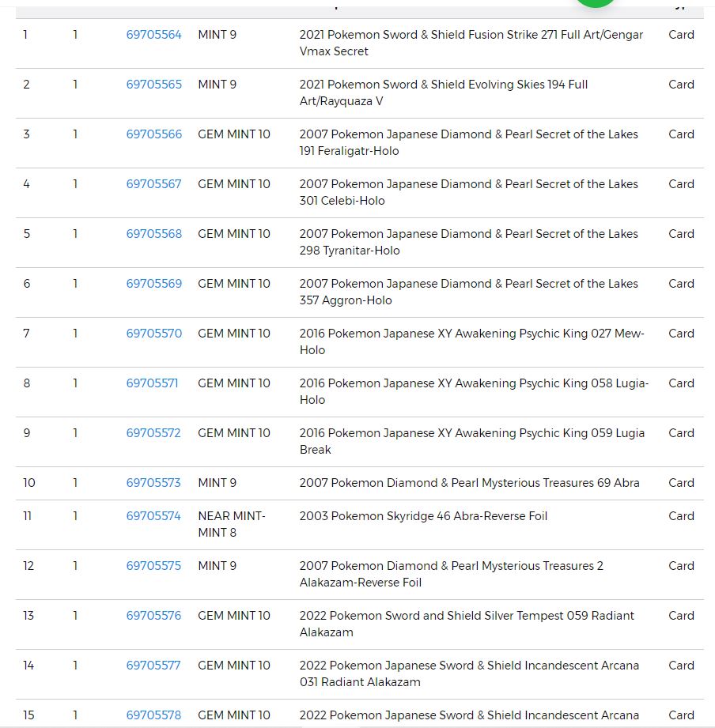Click MINT 9 grade for Abra row 10
Image resolution: width=715 pixels, height=728 pixels.
click(217, 483)
